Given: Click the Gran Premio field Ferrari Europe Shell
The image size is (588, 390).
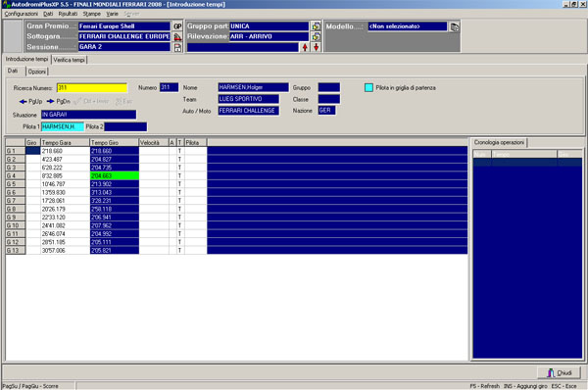Looking at the screenshot, I should (x=124, y=26).
